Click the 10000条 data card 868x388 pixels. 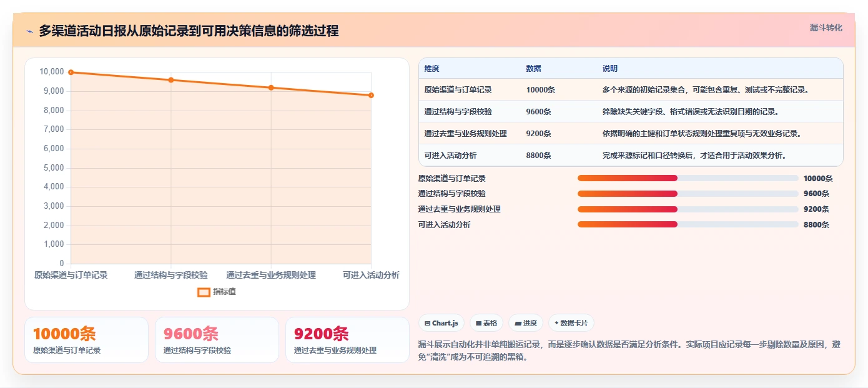point(86,340)
